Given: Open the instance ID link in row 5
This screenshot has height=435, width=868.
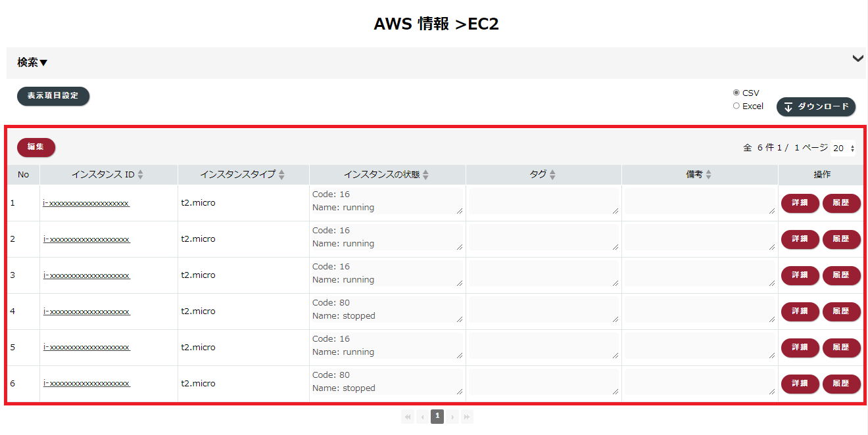Looking at the screenshot, I should (x=86, y=348).
